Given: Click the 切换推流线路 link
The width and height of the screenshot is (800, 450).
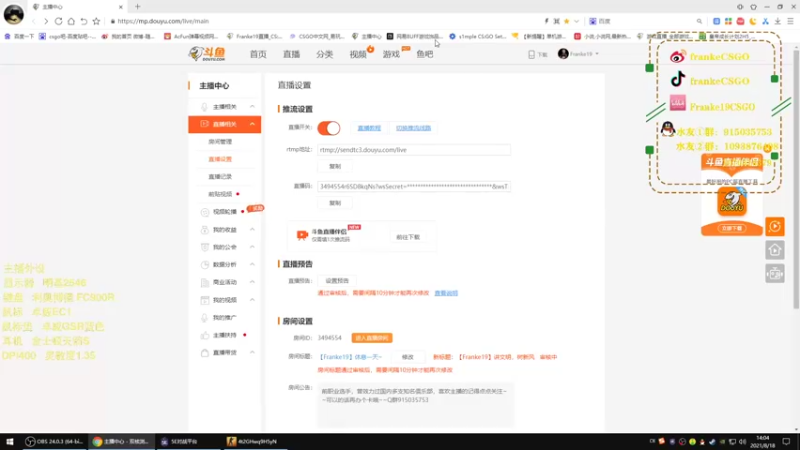Looking at the screenshot, I should point(413,128).
